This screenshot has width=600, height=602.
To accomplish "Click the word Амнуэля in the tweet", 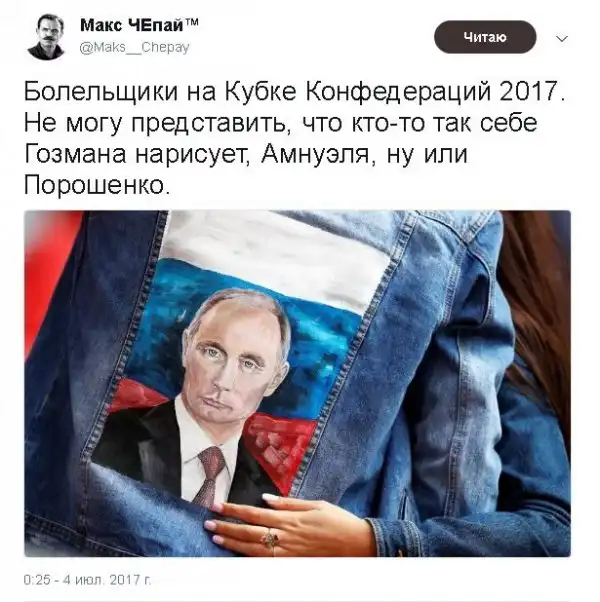I will point(315,155).
